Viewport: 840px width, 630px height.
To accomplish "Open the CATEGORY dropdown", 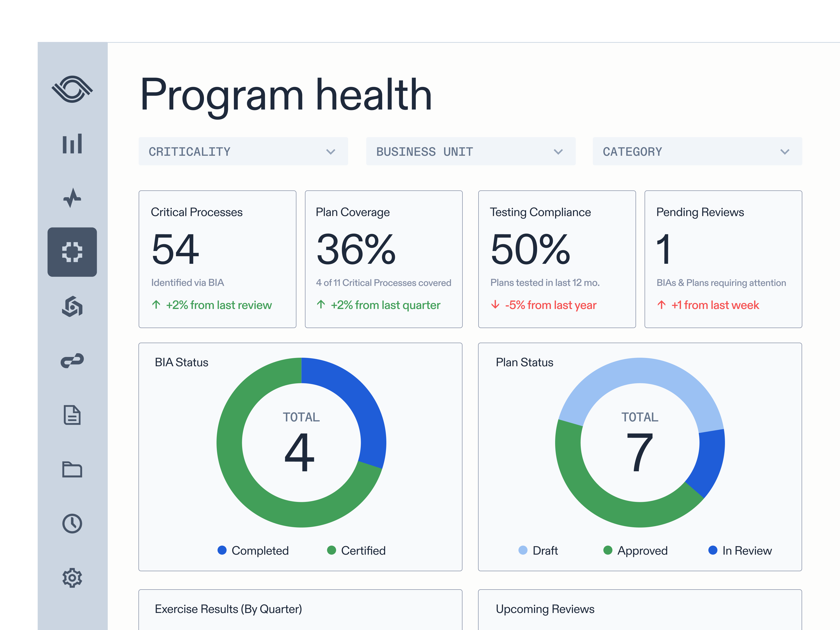I will pos(697,151).
